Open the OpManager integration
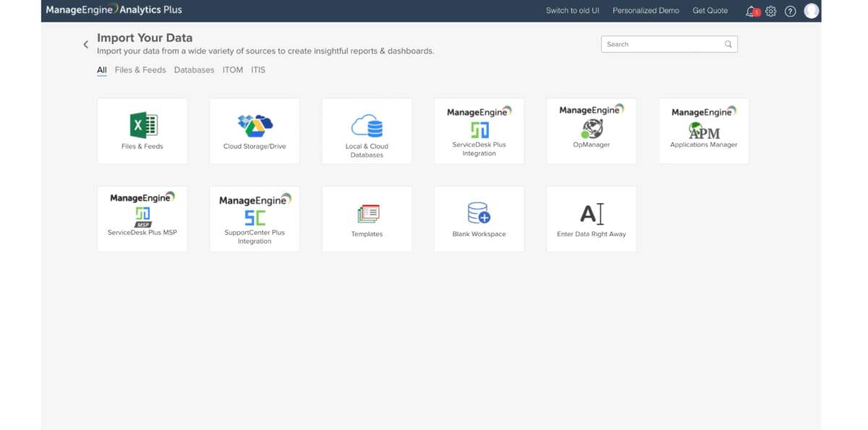 tap(591, 130)
